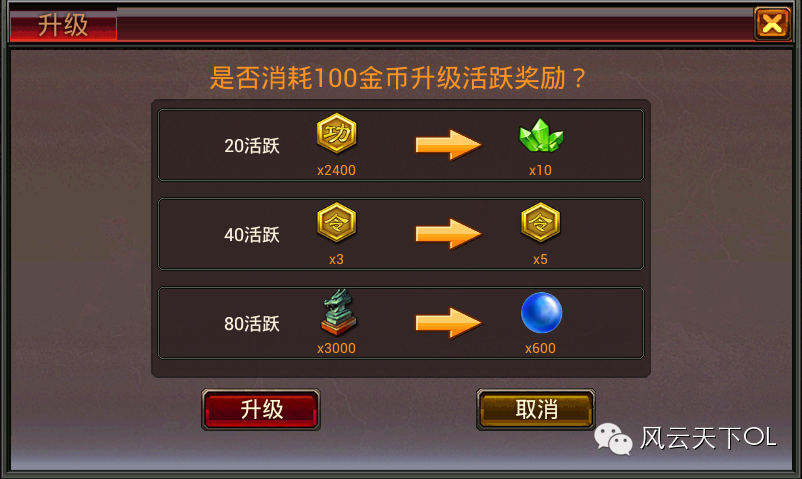Viewport: 802px width, 479px height.
Task: Tap the jade dragon statue icon
Action: (338, 312)
